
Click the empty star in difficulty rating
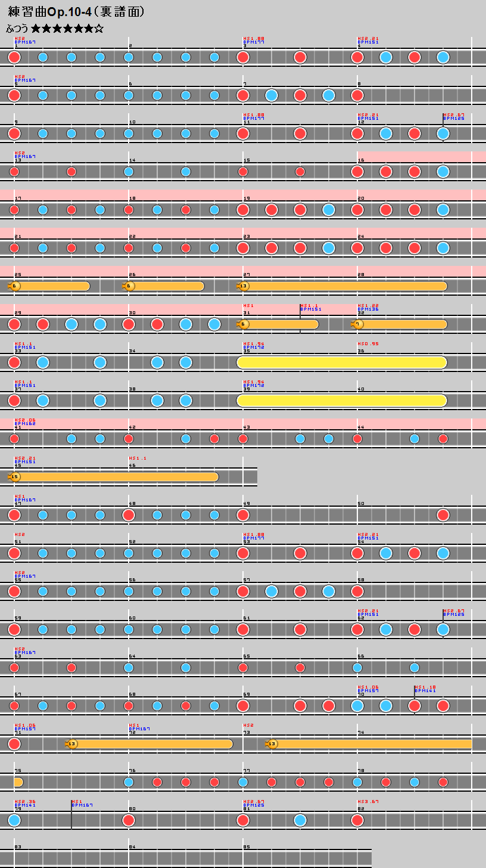[x=99, y=29]
